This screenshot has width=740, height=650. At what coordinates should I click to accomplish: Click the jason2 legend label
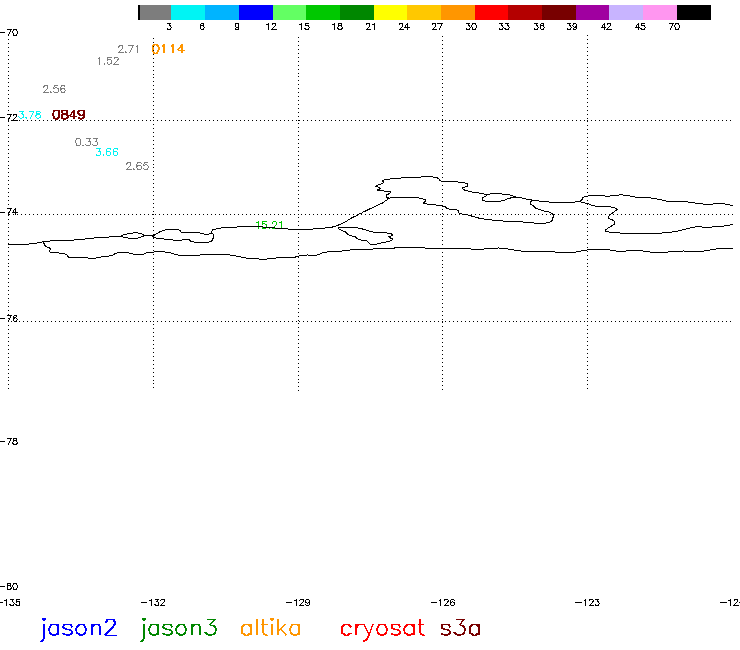point(78,629)
